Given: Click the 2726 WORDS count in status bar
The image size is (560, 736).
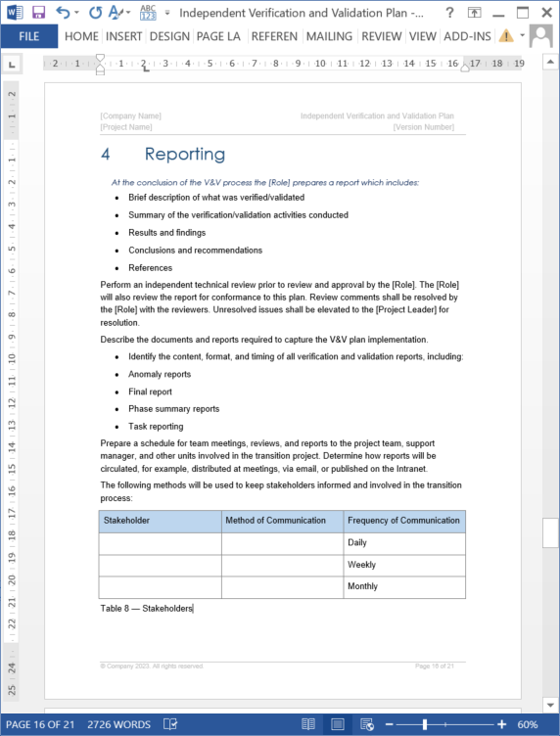Looking at the screenshot, I should [118, 724].
